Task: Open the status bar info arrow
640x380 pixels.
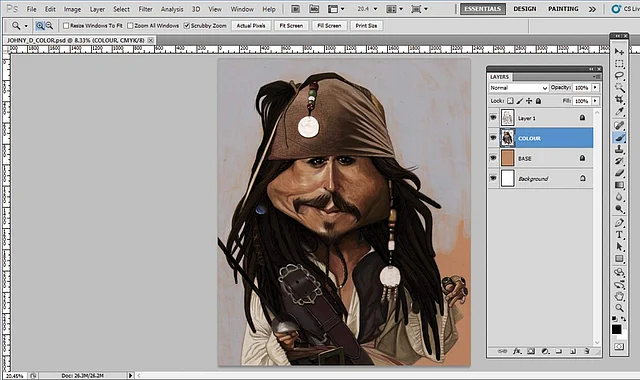Action: click(x=130, y=375)
